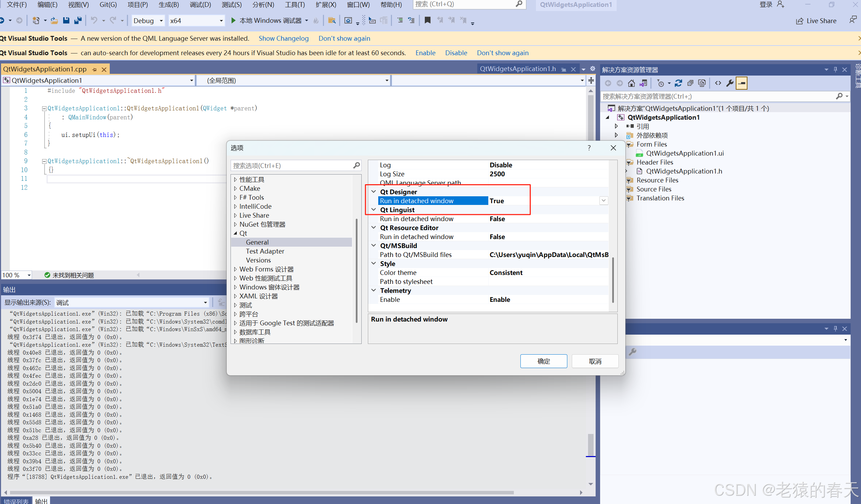Click the Sync/Refresh icon in Solution Explorer
This screenshot has height=504, width=861.
point(678,83)
